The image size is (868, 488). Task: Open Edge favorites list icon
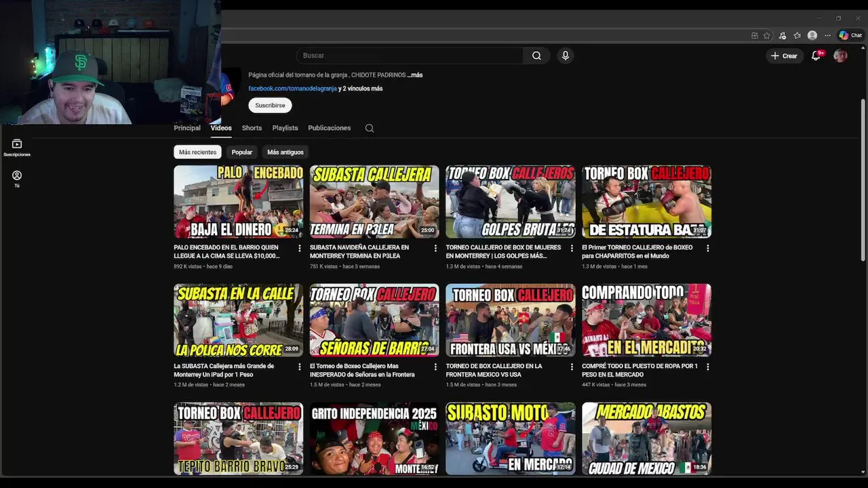797,35
